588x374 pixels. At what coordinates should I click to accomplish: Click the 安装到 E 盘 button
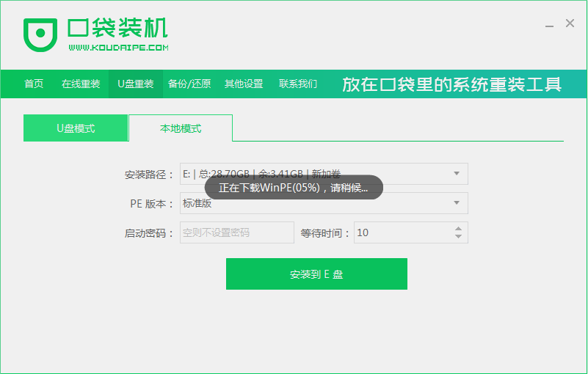[x=316, y=274]
